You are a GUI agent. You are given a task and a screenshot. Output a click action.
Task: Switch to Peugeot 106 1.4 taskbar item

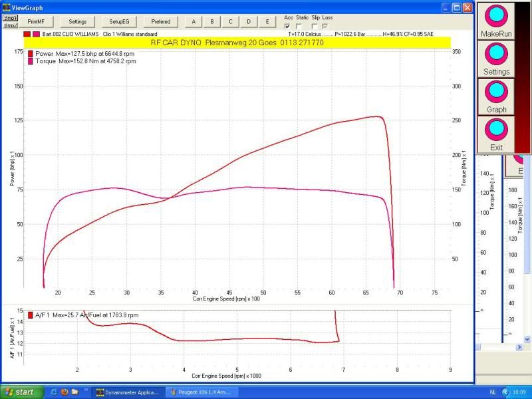point(203,392)
